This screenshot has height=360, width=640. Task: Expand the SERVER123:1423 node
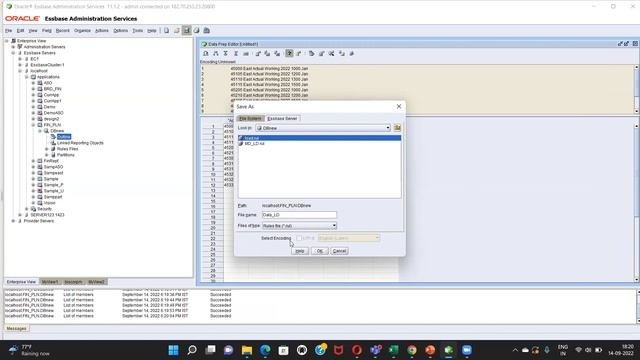pos(20,215)
